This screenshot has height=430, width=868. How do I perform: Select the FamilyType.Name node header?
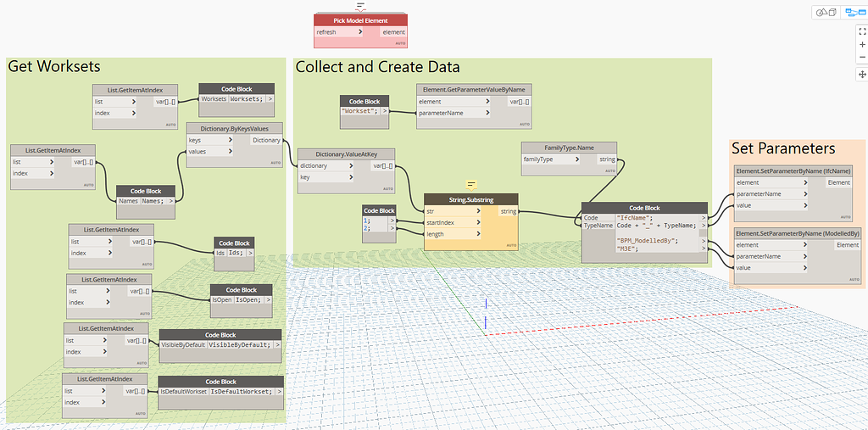pos(569,147)
